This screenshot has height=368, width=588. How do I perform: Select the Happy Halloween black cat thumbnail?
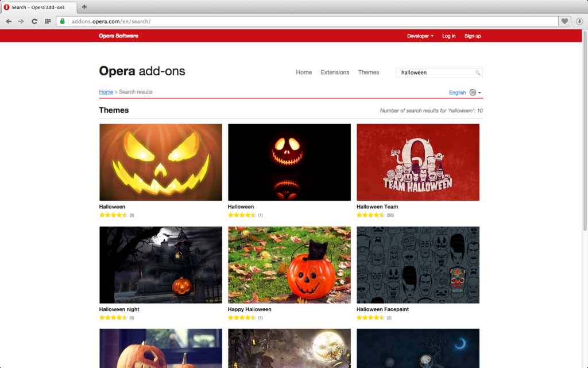(x=289, y=264)
